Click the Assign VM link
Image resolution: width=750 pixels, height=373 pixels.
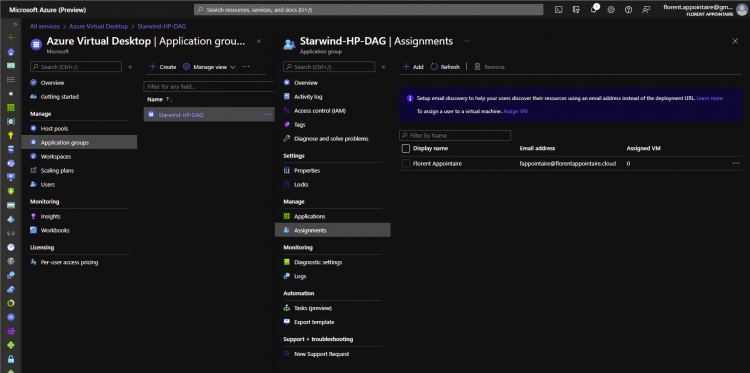point(515,111)
